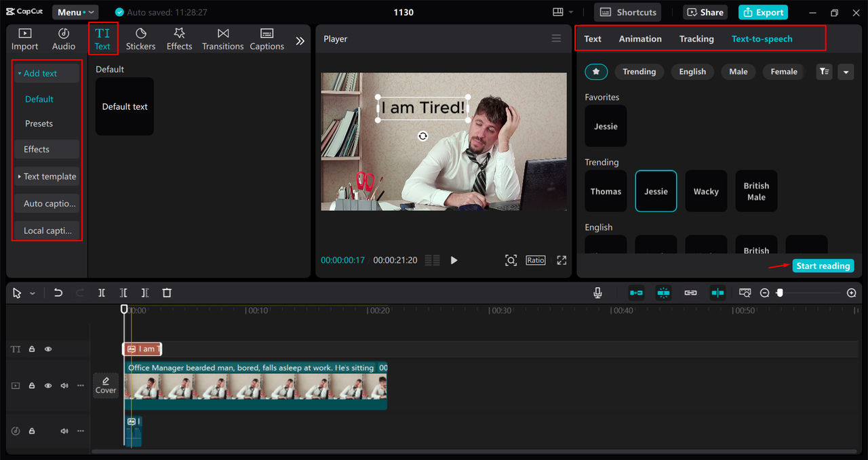The width and height of the screenshot is (868, 460).
Task: Zoom in the timeline with plus icon
Action: coord(852,293)
